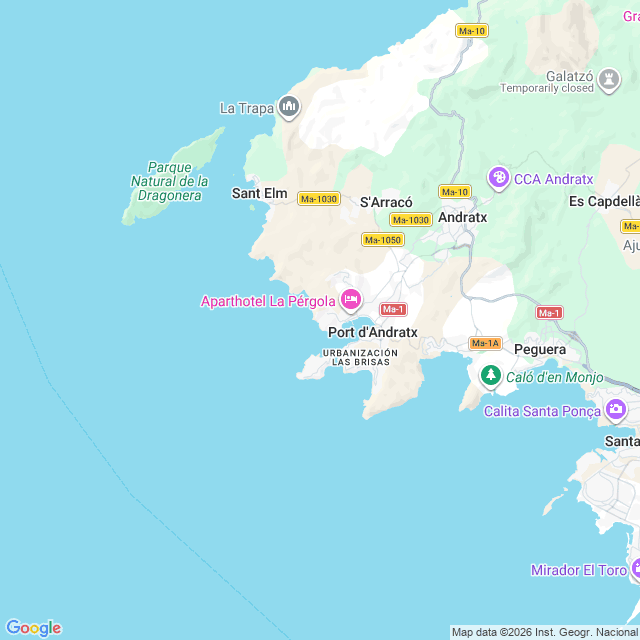The height and width of the screenshot is (640, 640).
Task: Click the Mirador El Toro label
Action: pos(579,570)
